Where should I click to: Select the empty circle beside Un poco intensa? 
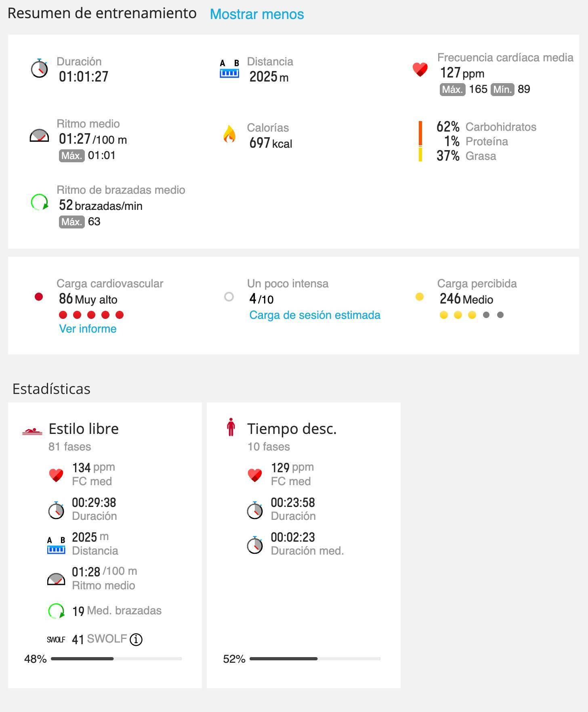coord(229,297)
